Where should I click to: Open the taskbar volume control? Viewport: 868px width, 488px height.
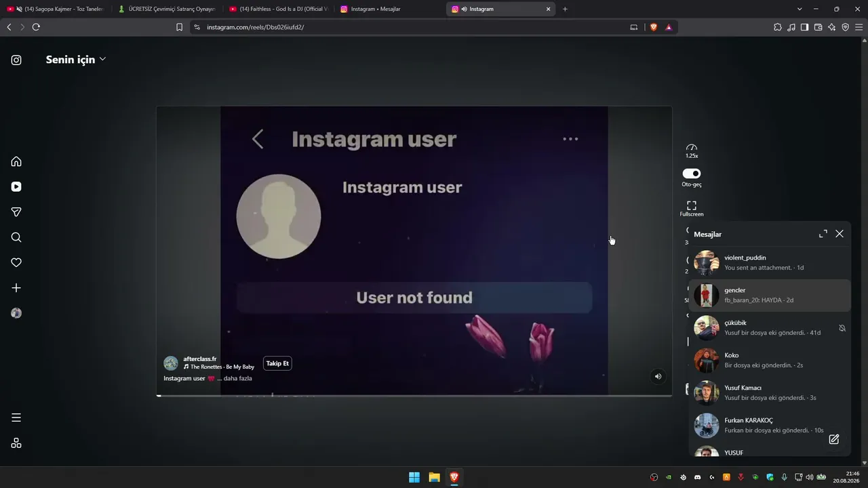[809, 477]
